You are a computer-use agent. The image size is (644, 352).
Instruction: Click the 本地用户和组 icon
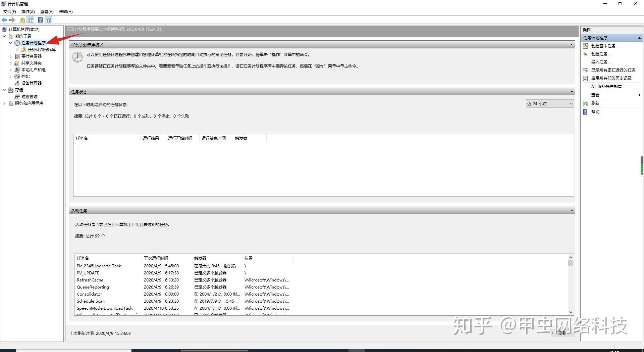pyautogui.click(x=17, y=70)
